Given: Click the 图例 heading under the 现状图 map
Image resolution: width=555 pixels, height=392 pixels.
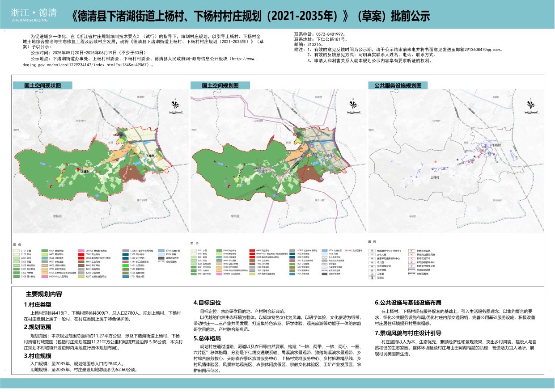Looking at the screenshot, I should [17, 244].
